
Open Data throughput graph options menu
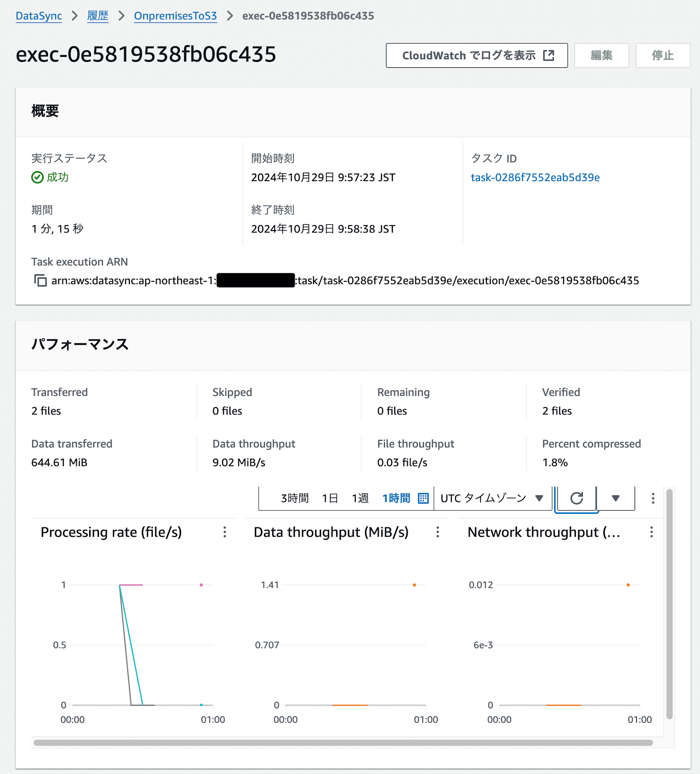[x=438, y=532]
